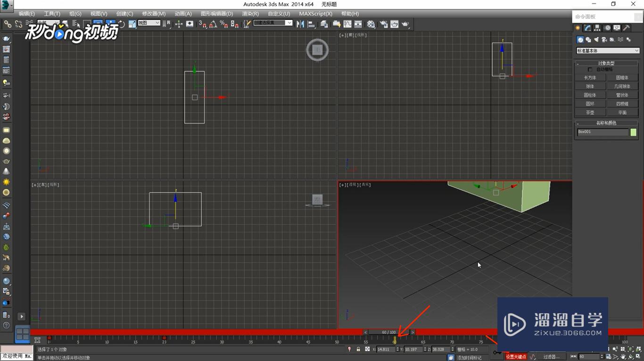The image size is (644, 361).
Task: Click the Align tool icon
Action: 311,24
